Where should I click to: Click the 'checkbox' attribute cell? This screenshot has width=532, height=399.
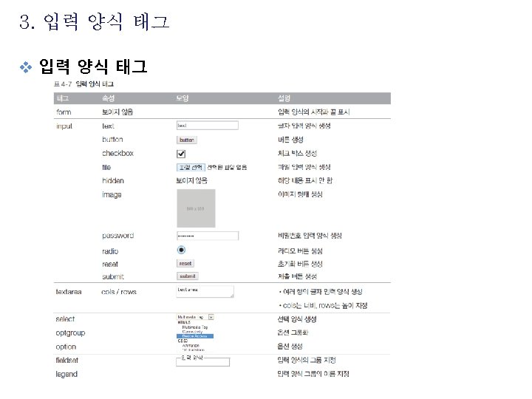coord(117,154)
